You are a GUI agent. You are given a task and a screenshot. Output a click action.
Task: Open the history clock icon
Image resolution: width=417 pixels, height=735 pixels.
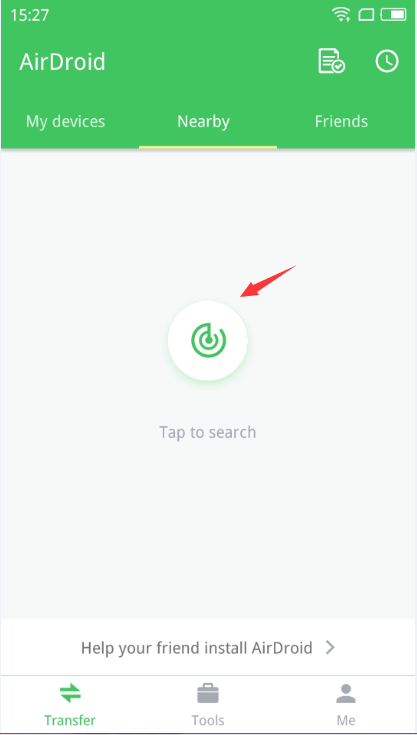point(387,61)
